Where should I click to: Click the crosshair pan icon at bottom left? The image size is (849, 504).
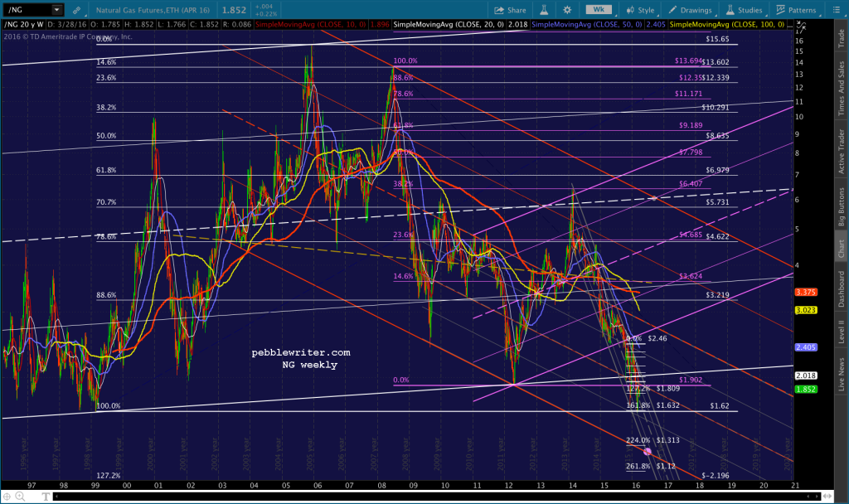point(7,497)
